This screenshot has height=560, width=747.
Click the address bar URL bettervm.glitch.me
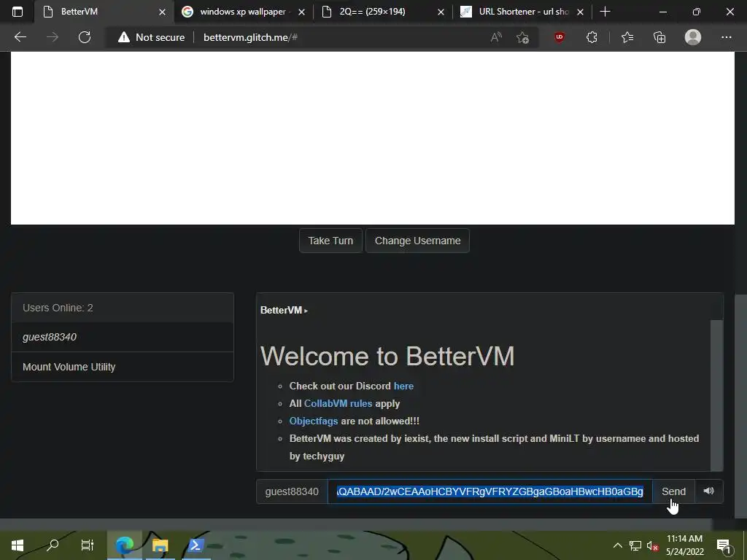coord(251,37)
